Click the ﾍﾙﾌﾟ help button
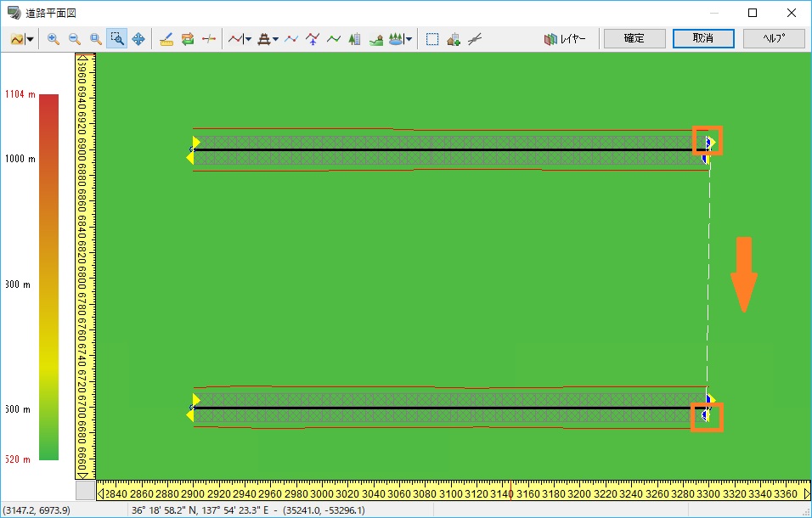The height and width of the screenshot is (518, 812). pos(773,39)
